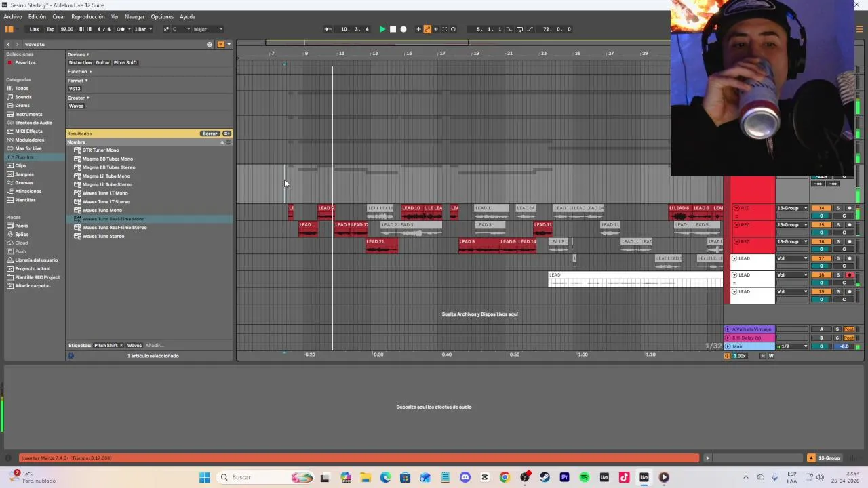The image size is (868, 488).
Task: Toggle track activator 17
Action: [821, 258]
